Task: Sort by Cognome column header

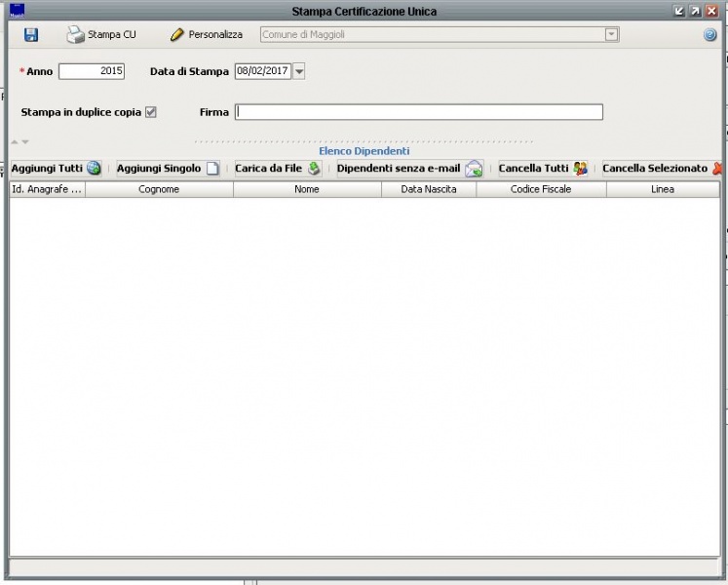Action: 159,189
